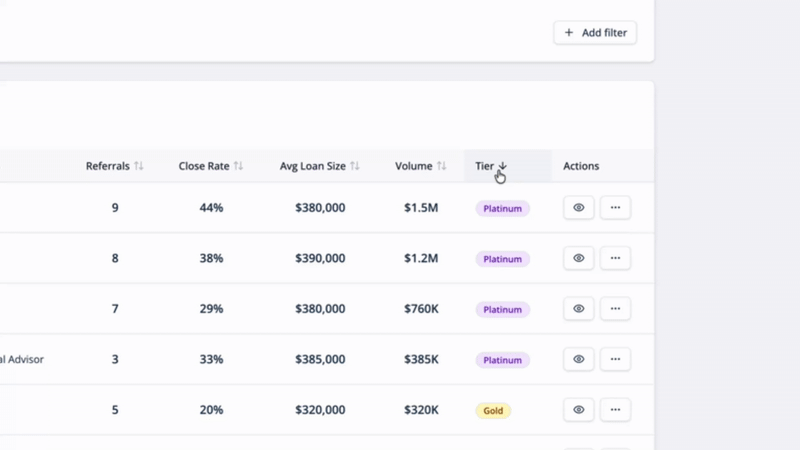The width and height of the screenshot is (800, 450).
Task: View details for the $385K volume row
Action: coord(578,359)
